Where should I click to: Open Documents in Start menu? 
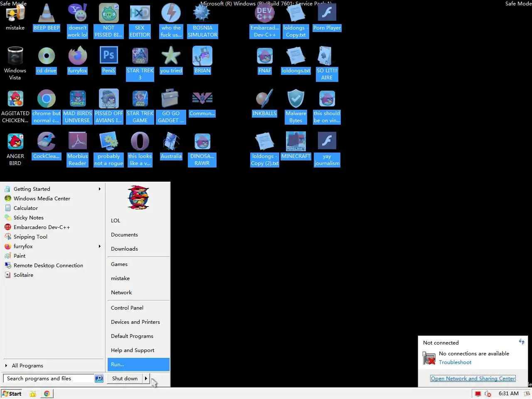click(138, 235)
